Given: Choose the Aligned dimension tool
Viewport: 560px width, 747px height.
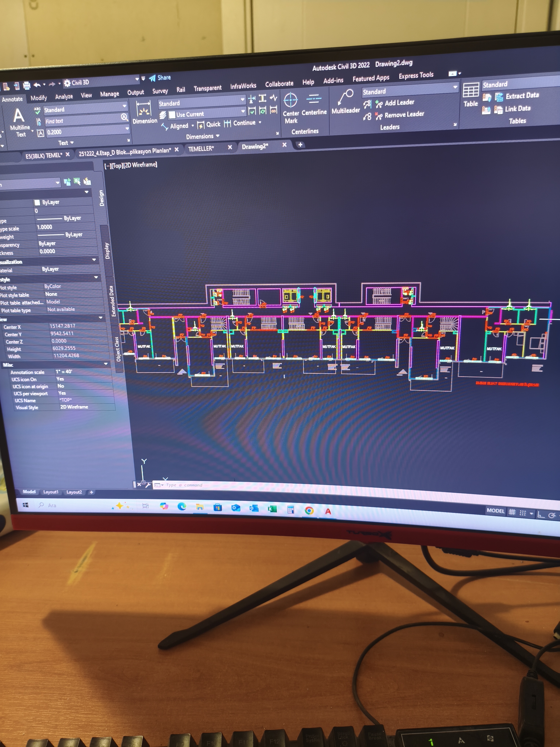Looking at the screenshot, I should (175, 126).
